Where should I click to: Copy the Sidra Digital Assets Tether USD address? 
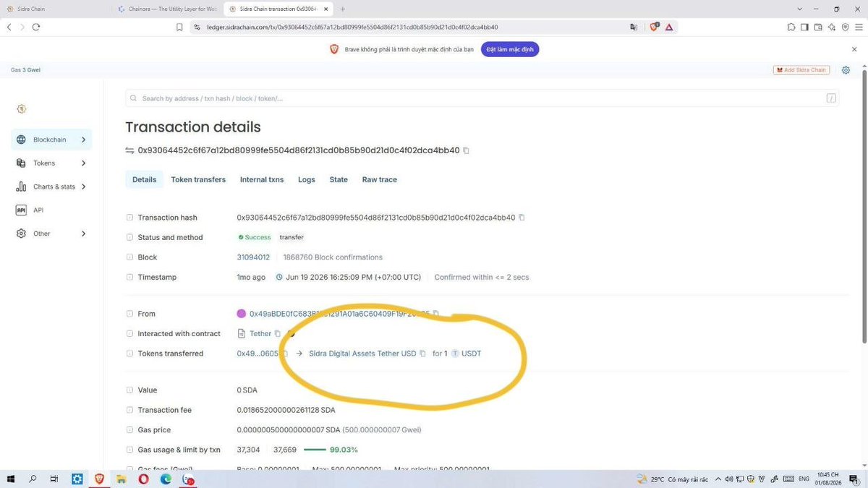coord(422,354)
